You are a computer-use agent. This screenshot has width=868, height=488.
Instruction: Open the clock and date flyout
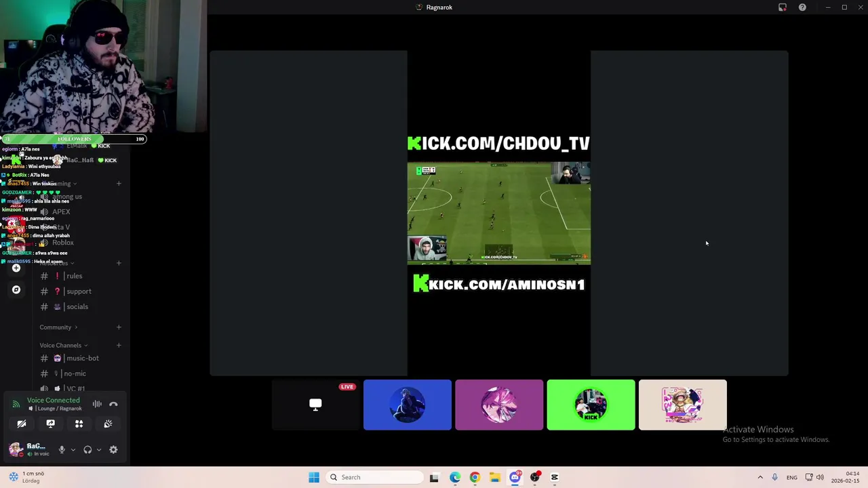(847, 477)
